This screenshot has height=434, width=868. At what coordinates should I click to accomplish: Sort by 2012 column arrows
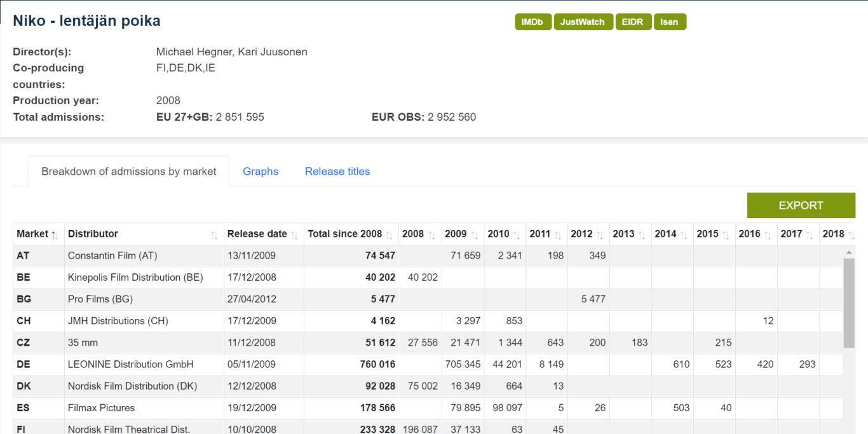[x=600, y=235]
